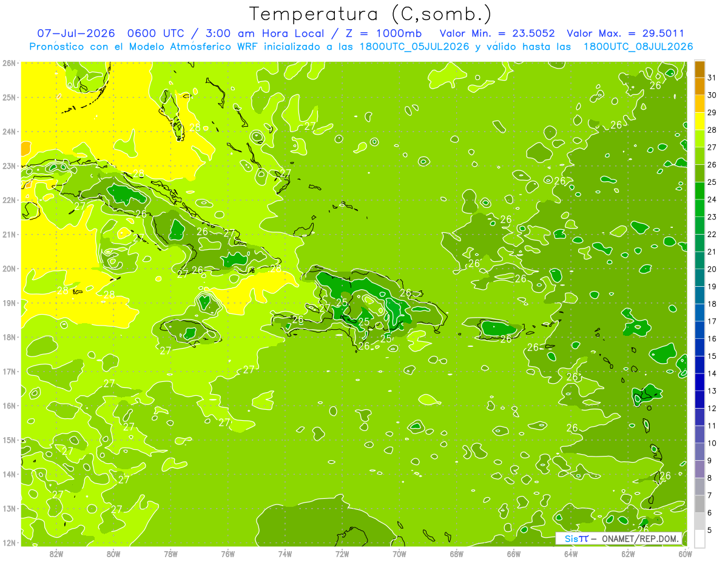Click the "1800UTC_05JUL2026" initialization timestamp
The height and width of the screenshot is (562, 728).
(412, 46)
